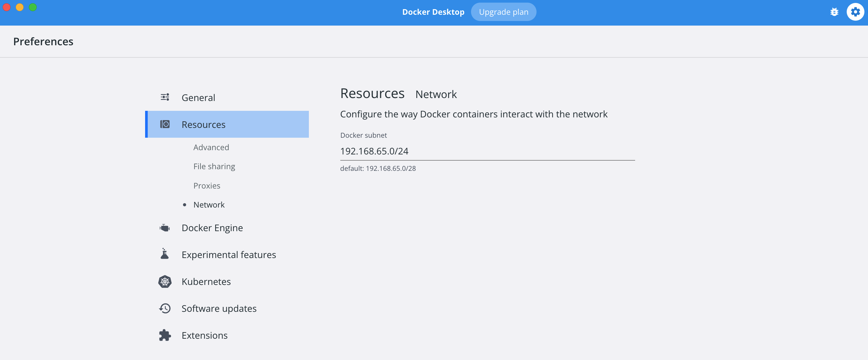Click the Kubernetes helm wheel icon
Screen dimensions: 868x360
click(x=165, y=281)
